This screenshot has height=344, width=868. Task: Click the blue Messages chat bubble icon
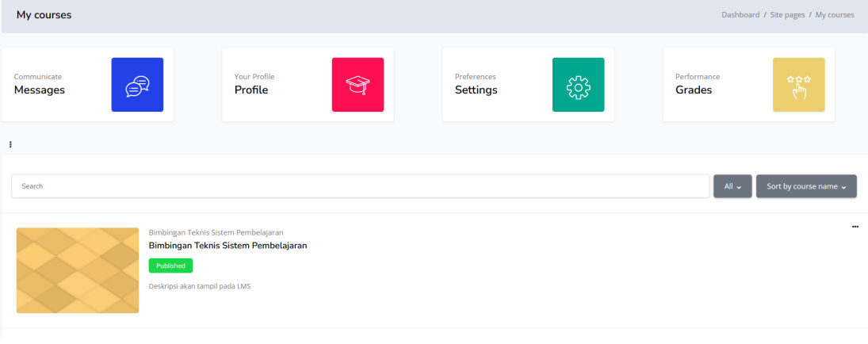click(x=137, y=85)
